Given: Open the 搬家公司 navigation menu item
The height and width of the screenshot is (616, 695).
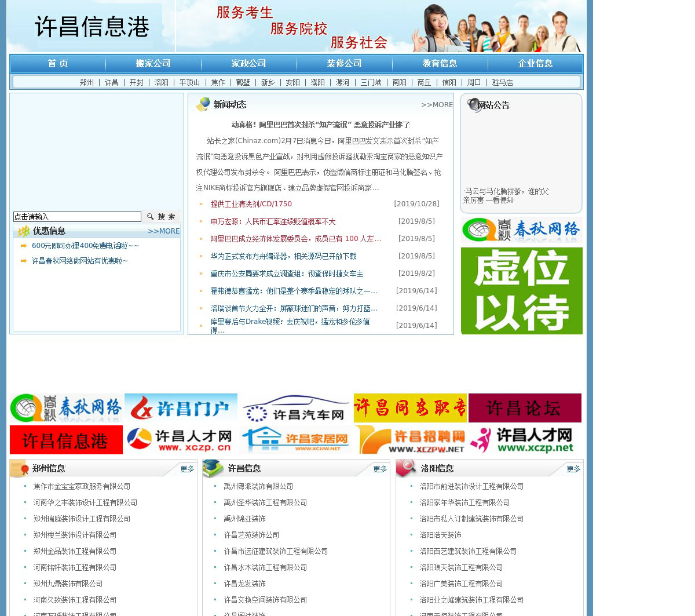Looking at the screenshot, I should pyautogui.click(x=153, y=64).
